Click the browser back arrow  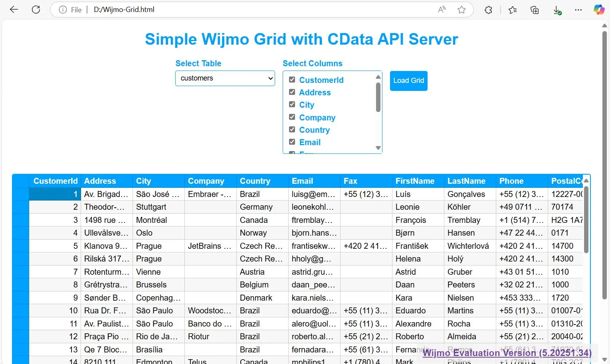(x=14, y=10)
